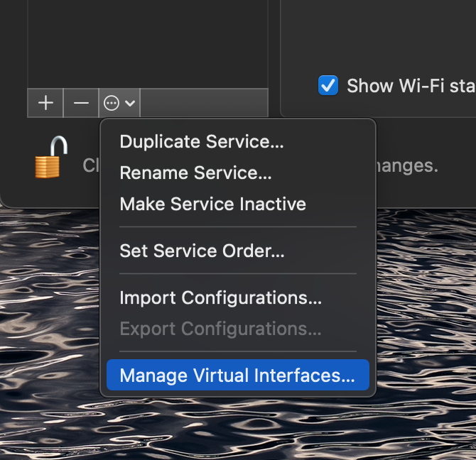Click the ellipsis action menu icon
This screenshot has height=460, width=476.
[x=112, y=103]
